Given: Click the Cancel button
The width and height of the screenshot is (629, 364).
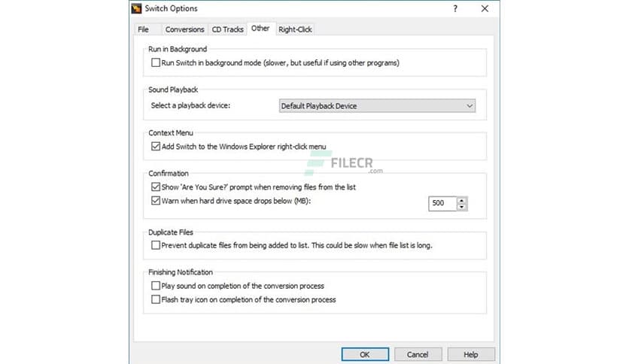Looking at the screenshot, I should coord(418,354).
